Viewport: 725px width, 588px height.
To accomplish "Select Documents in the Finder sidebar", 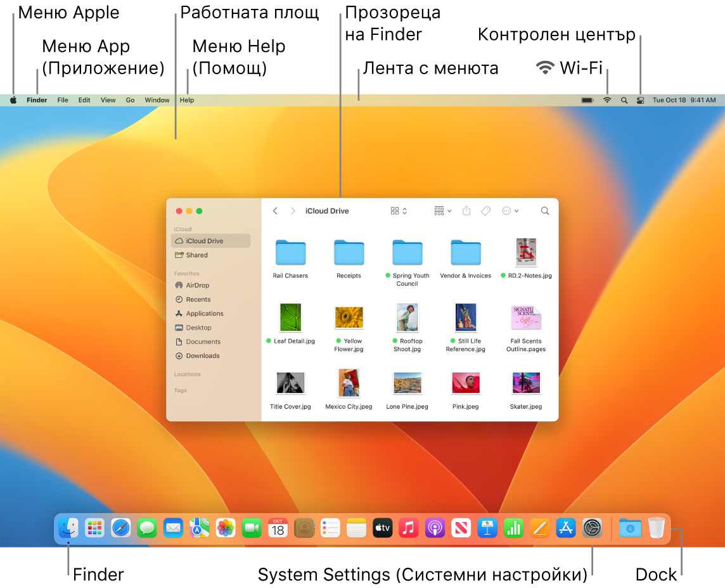I will pos(203,342).
